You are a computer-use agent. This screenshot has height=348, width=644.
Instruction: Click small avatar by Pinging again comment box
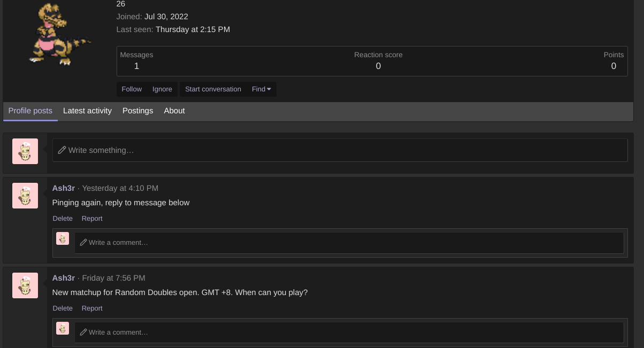pos(63,238)
